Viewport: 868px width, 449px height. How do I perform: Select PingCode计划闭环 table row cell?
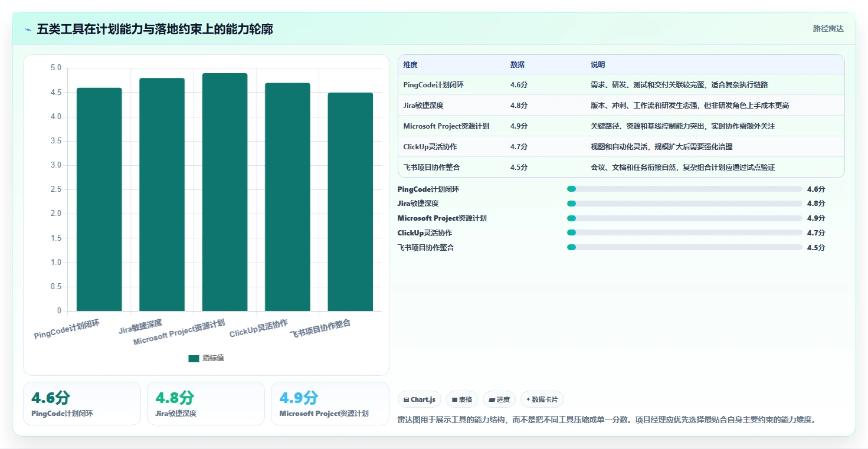[434, 85]
